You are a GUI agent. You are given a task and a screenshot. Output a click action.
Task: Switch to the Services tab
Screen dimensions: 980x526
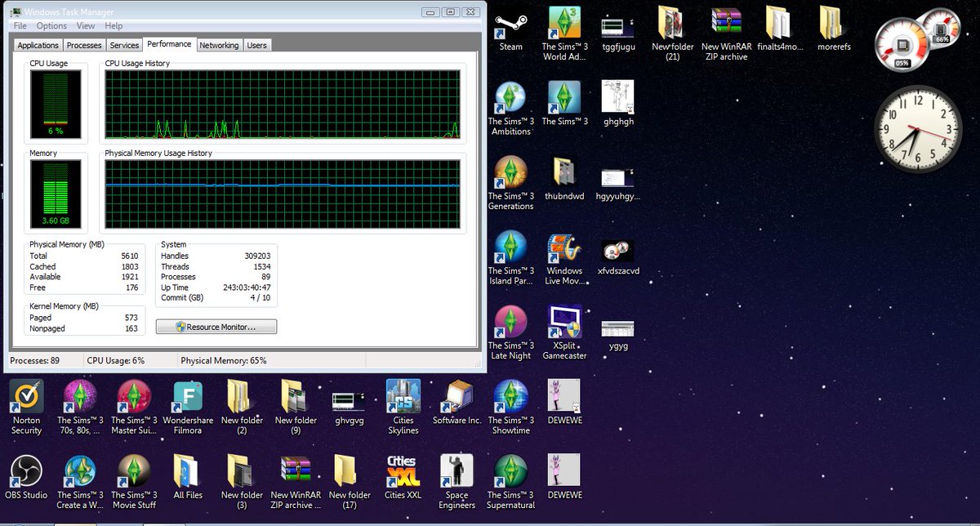[x=124, y=46]
